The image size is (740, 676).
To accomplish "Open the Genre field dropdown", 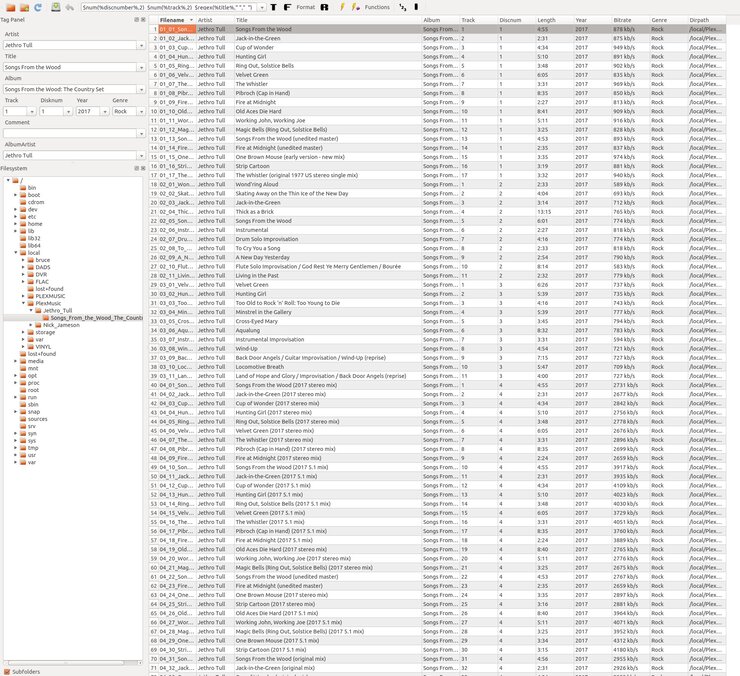I will pyautogui.click(x=141, y=111).
